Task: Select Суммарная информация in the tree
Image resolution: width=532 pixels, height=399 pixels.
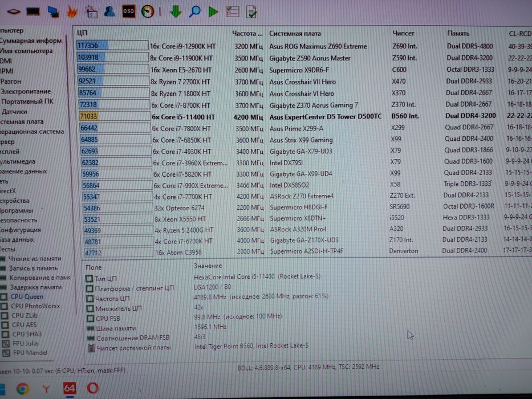Action: 31,40
